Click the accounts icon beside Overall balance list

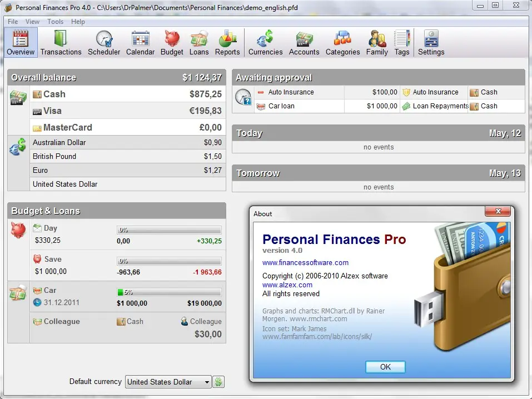click(18, 98)
